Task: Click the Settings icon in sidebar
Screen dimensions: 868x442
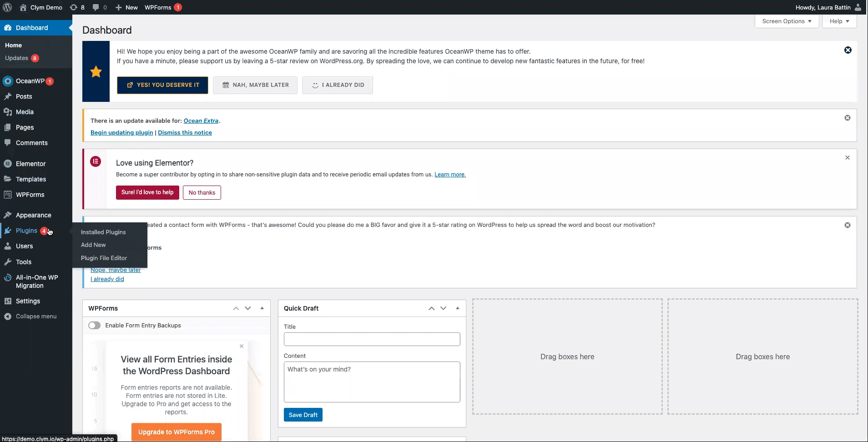Action: pyautogui.click(x=8, y=301)
